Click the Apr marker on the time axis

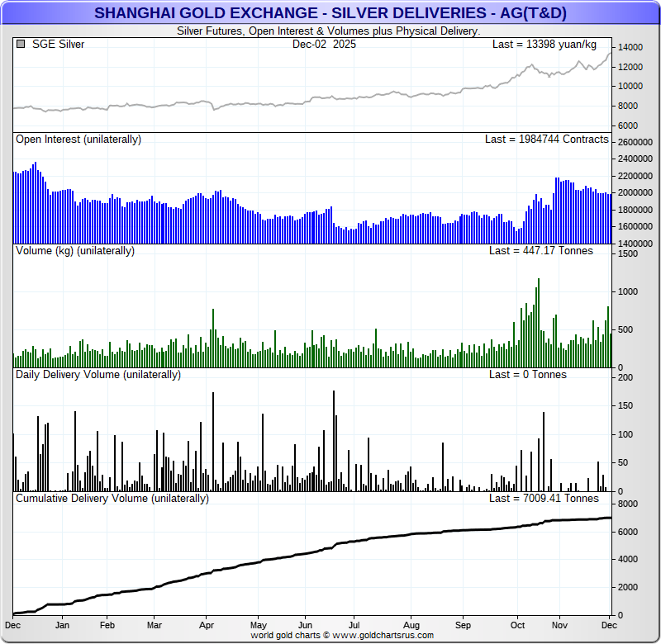206,626
